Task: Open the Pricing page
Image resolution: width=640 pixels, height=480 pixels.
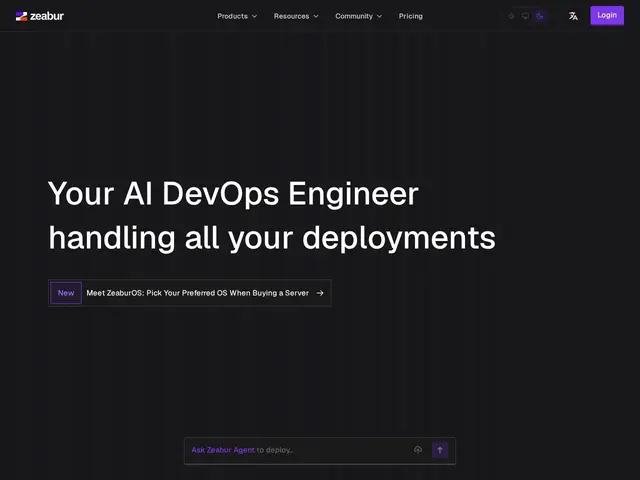Action: coord(411,16)
